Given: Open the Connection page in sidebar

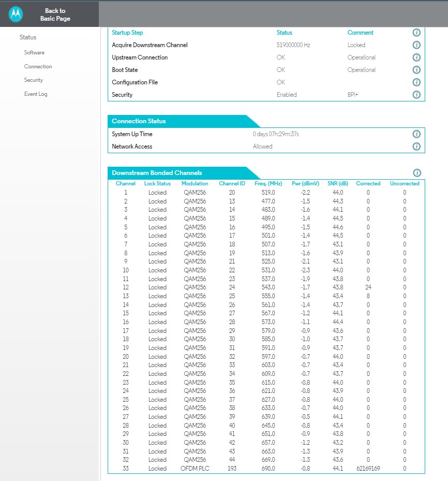Looking at the screenshot, I should pos(38,67).
